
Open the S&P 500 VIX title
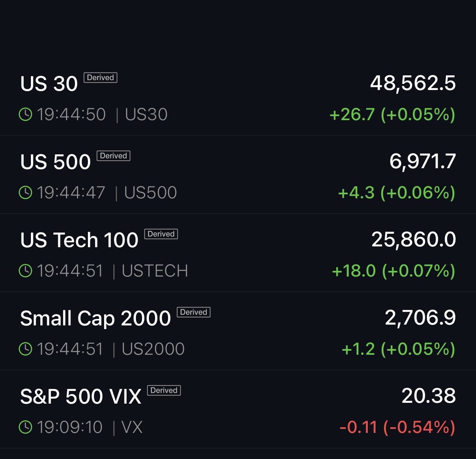81,396
